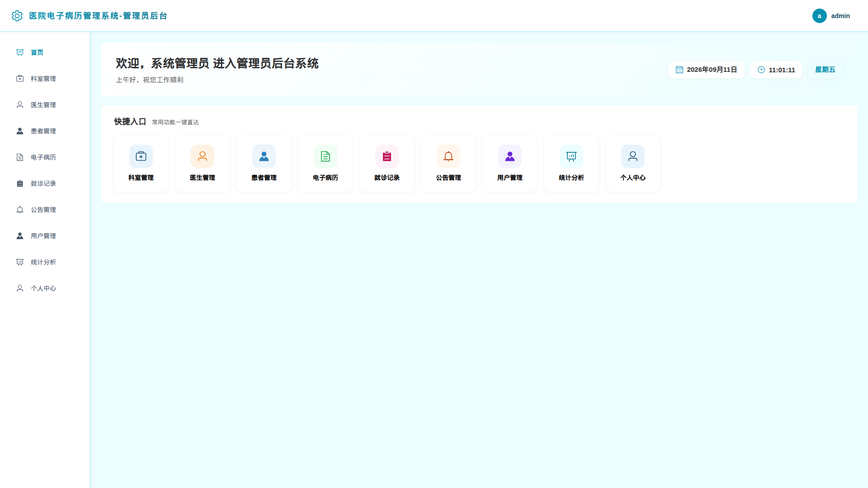Image resolution: width=868 pixels, height=488 pixels.
Task: Click the 患者管理 icon in the sidebar
Action: coord(20,131)
